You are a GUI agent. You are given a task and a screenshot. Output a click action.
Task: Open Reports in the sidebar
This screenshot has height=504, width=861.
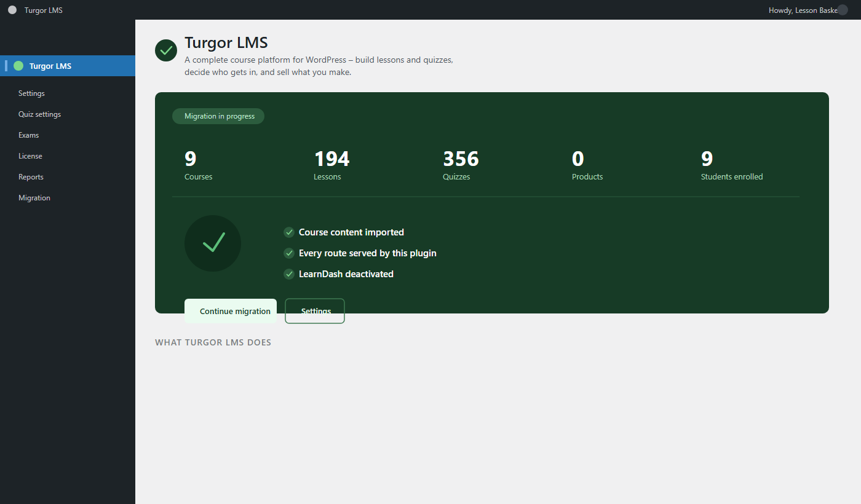[31, 177]
